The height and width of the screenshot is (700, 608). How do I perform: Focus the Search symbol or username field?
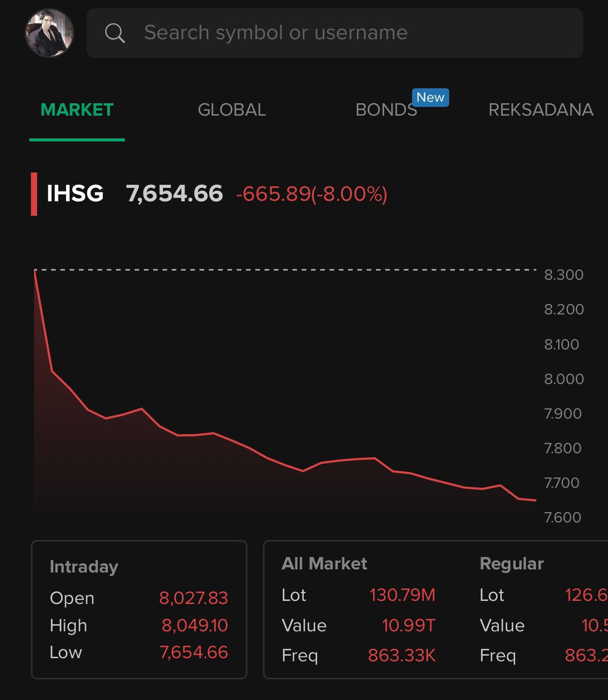click(x=335, y=33)
